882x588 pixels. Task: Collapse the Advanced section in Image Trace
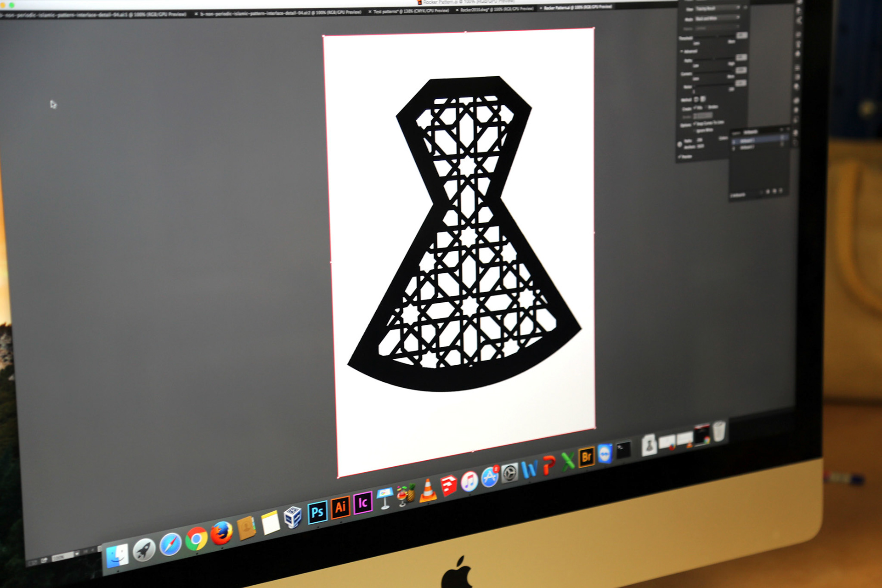682,51
